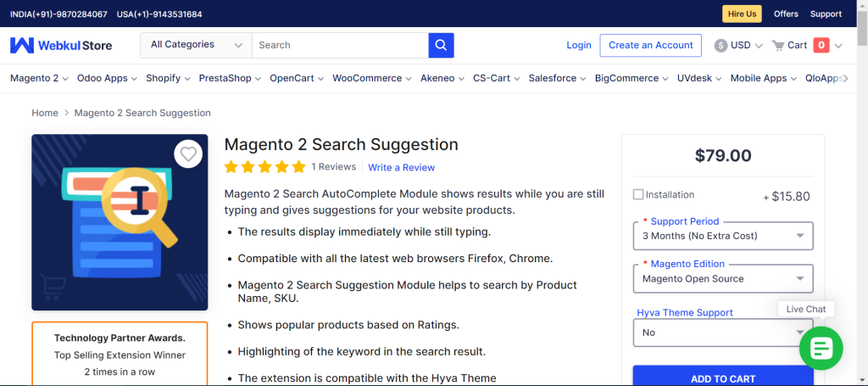This screenshot has width=868, height=386.
Task: Click the USD currency dollar icon
Action: pyautogui.click(x=721, y=46)
